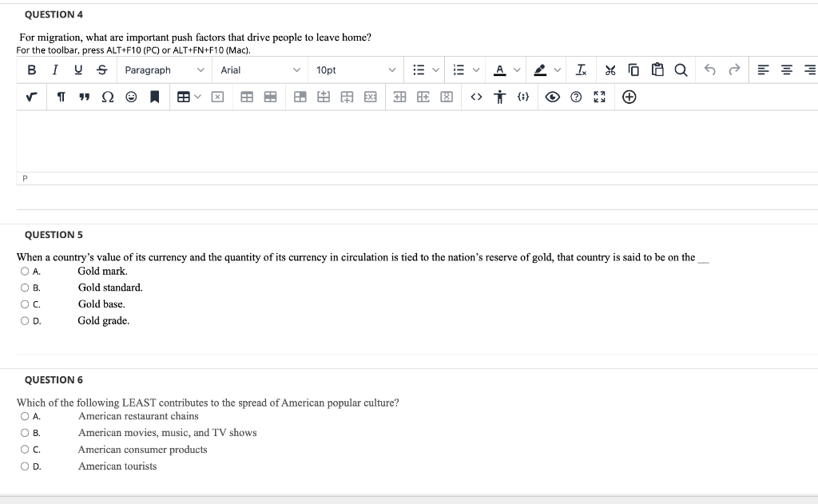
Task: Expand the text color options arrow
Action: point(517,70)
